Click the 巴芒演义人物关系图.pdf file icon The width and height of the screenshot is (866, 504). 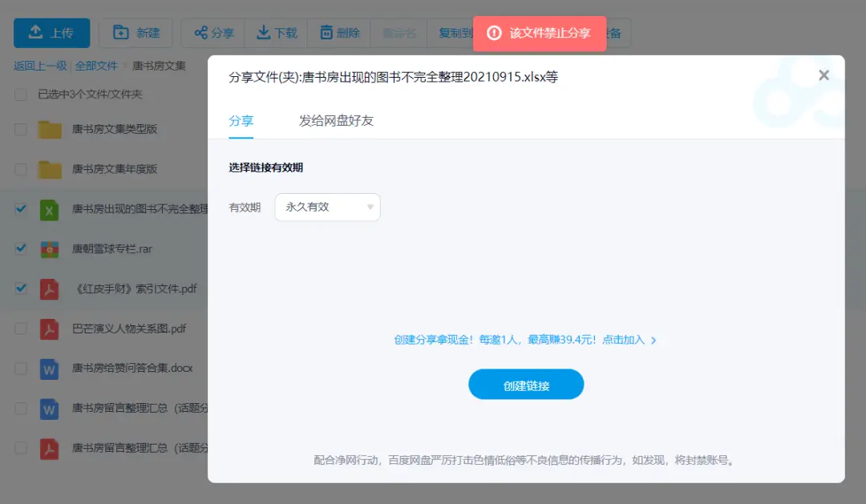[51, 329]
